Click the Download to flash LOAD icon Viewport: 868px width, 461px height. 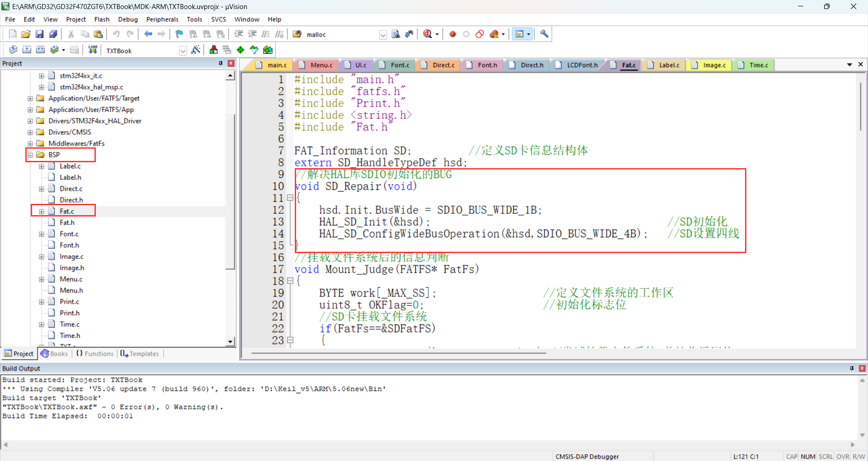(93, 50)
